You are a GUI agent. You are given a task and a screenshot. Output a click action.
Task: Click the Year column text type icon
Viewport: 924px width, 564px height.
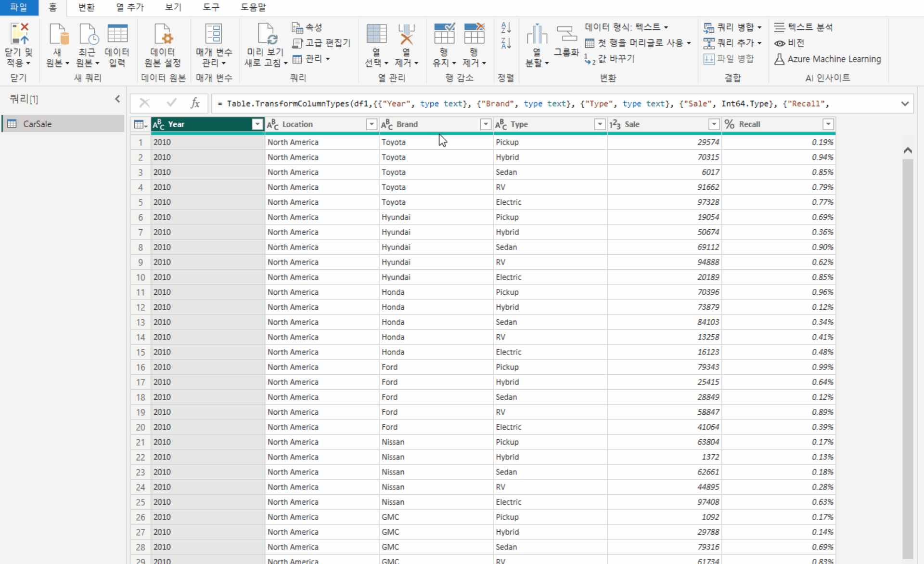coord(159,125)
